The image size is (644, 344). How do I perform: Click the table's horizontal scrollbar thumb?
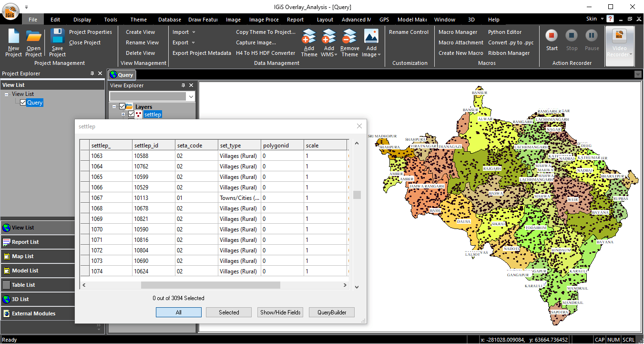coord(211,285)
